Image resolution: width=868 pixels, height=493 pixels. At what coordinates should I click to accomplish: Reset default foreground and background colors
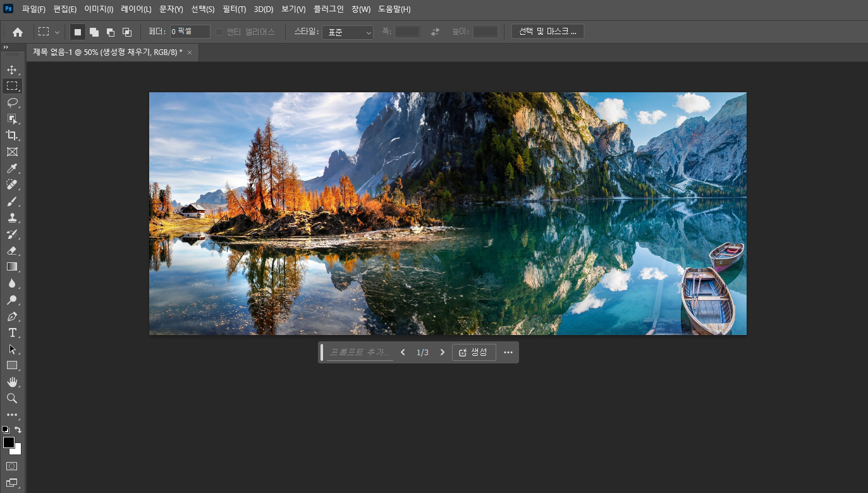click(x=6, y=429)
